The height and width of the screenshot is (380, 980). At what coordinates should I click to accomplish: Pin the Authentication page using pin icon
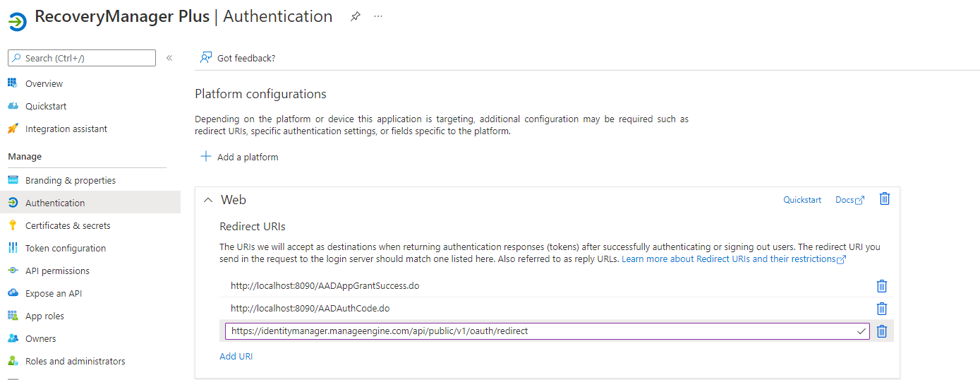[x=356, y=17]
